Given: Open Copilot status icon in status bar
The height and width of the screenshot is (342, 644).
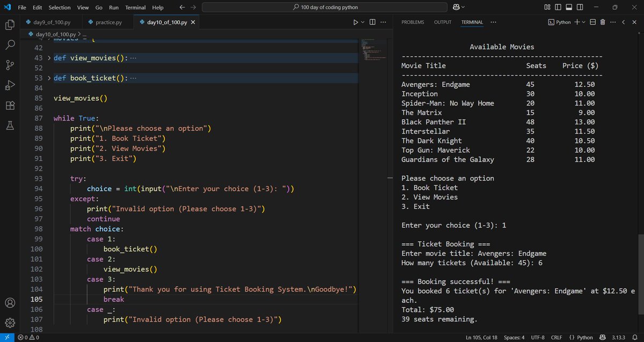Looking at the screenshot, I should pos(603,337).
